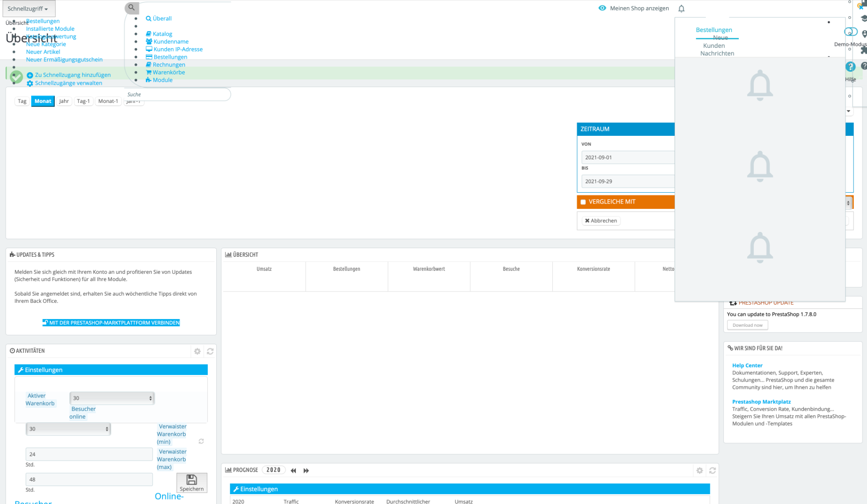Refresh the Aktivitäten panel
The width and height of the screenshot is (867, 504).
pyautogui.click(x=210, y=351)
